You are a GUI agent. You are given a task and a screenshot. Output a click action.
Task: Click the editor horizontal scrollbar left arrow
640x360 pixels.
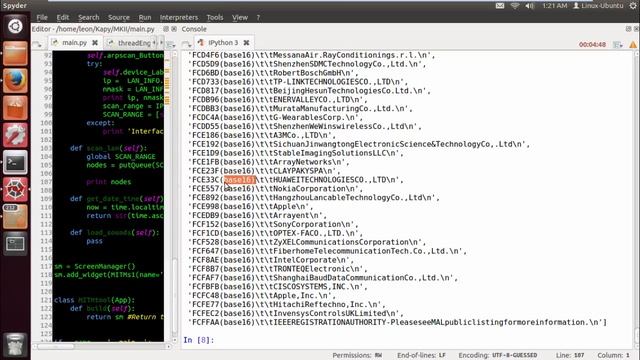pyautogui.click(x=35, y=347)
